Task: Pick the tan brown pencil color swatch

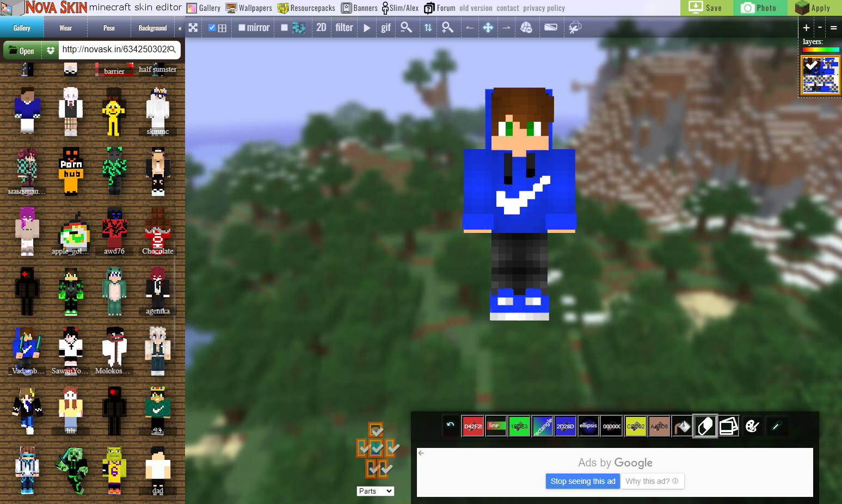Action: [x=659, y=427]
